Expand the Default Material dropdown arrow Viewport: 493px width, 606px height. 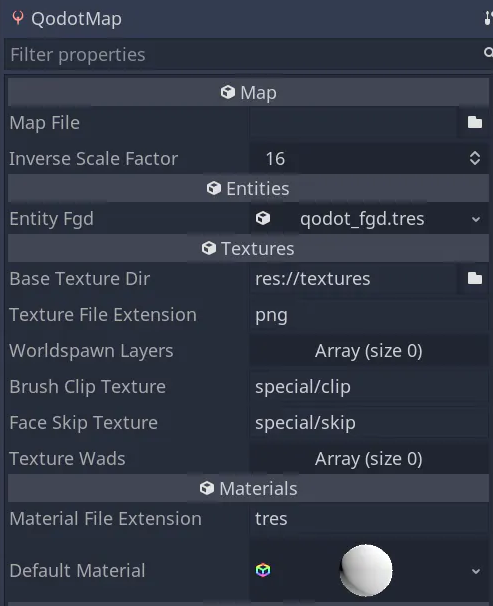pyautogui.click(x=476, y=571)
